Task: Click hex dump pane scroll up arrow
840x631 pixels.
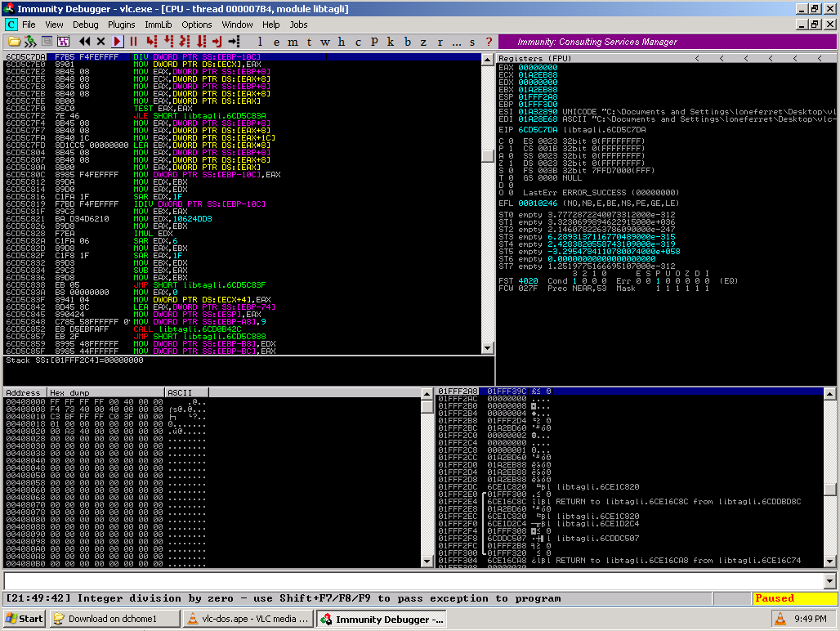Action: (x=427, y=394)
